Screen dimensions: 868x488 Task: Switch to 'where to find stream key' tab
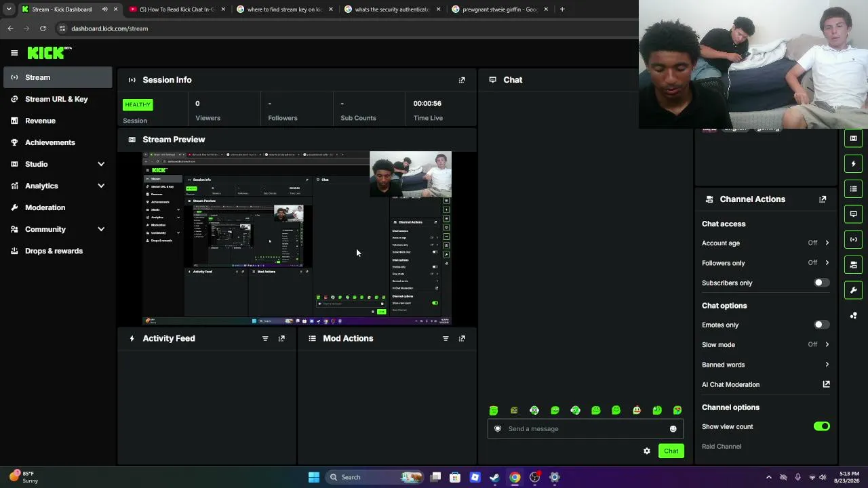pyautogui.click(x=285, y=9)
